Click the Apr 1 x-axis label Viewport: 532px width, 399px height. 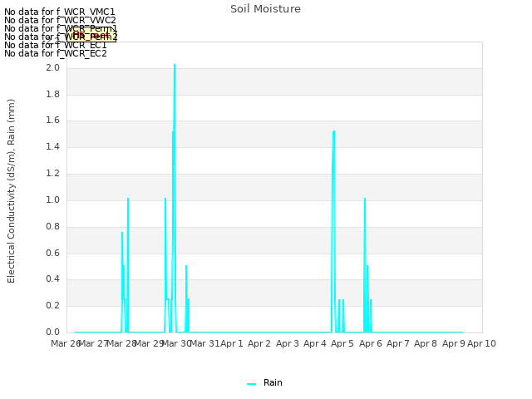[x=232, y=343]
